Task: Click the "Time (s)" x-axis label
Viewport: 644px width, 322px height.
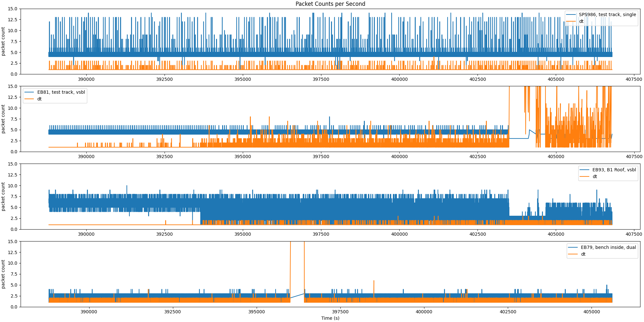Action: [330, 318]
